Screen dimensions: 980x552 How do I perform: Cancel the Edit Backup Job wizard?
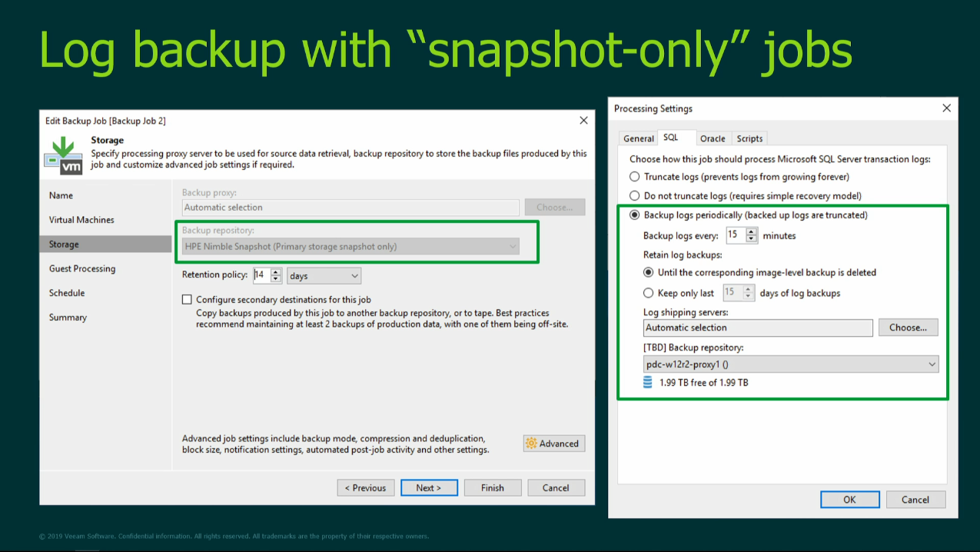pos(556,488)
